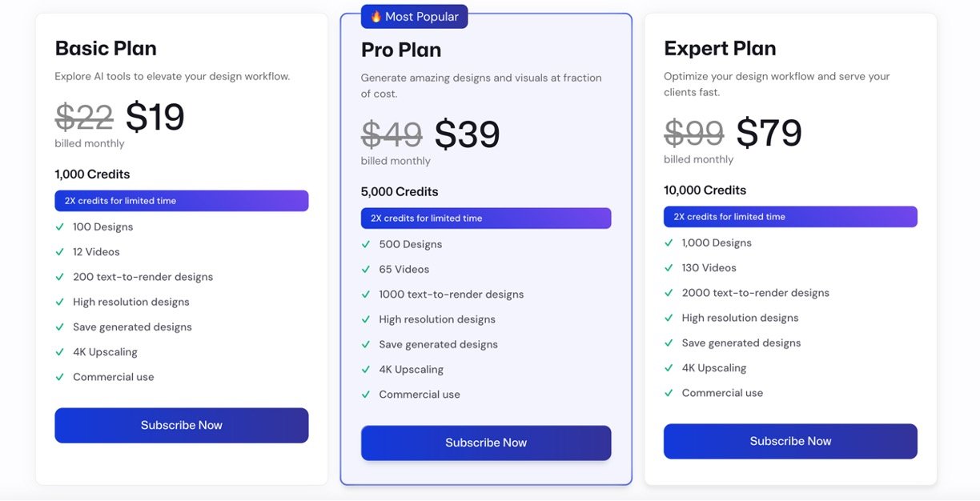Click checkmark beside 500 Designs

tap(366, 244)
